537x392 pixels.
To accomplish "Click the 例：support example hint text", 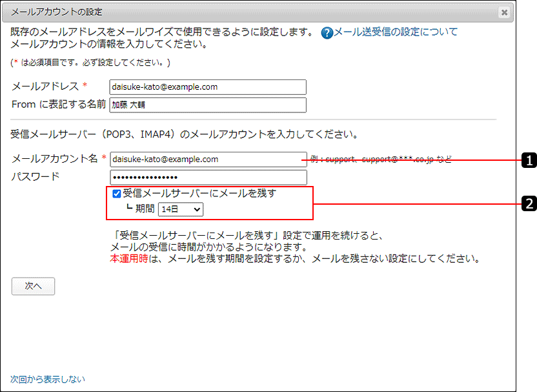I will [381, 160].
